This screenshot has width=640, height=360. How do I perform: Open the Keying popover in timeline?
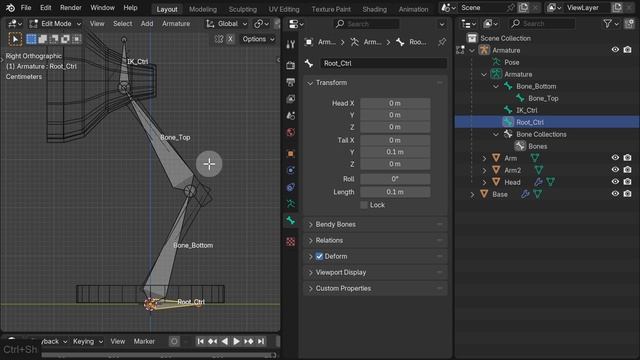tap(87, 341)
